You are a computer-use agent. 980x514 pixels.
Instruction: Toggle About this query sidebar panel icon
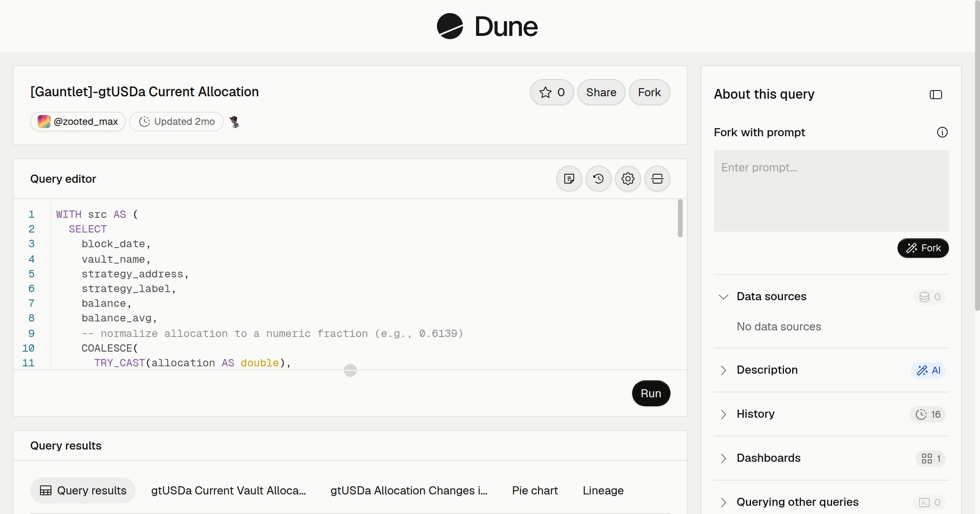click(935, 95)
